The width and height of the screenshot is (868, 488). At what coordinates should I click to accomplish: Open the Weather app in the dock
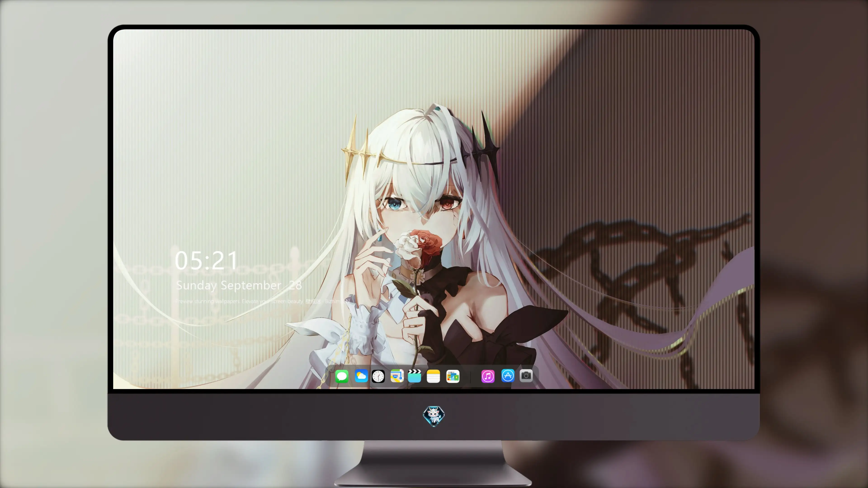pyautogui.click(x=361, y=376)
